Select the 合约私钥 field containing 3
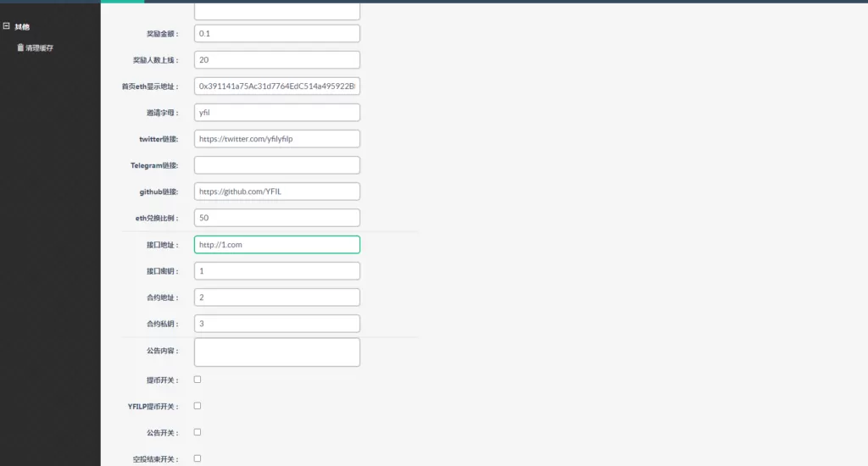Image resolution: width=868 pixels, height=466 pixels. click(276, 324)
